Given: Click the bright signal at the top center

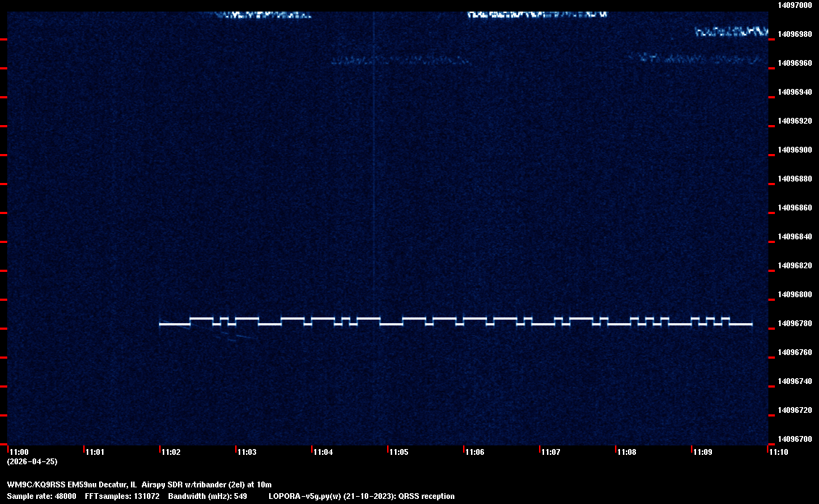Looking at the screenshot, I should [537, 14].
